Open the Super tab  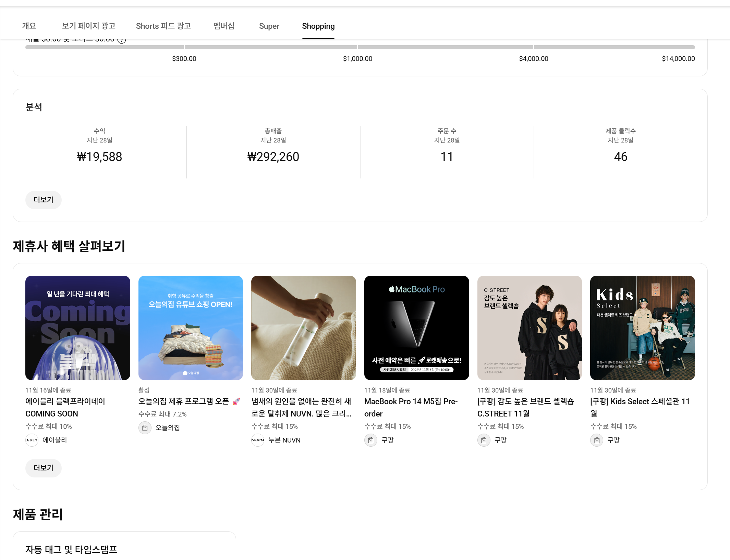coord(269,26)
